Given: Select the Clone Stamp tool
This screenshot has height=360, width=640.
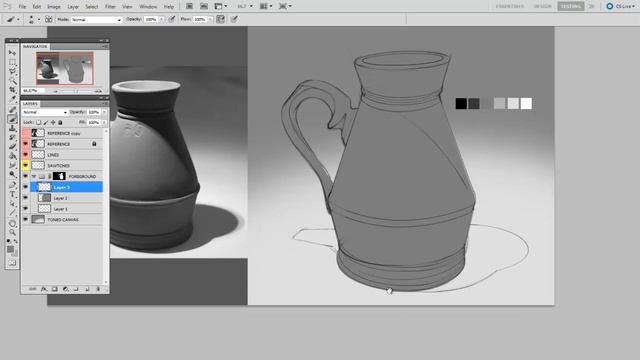Looking at the screenshot, I should tap(12, 128).
